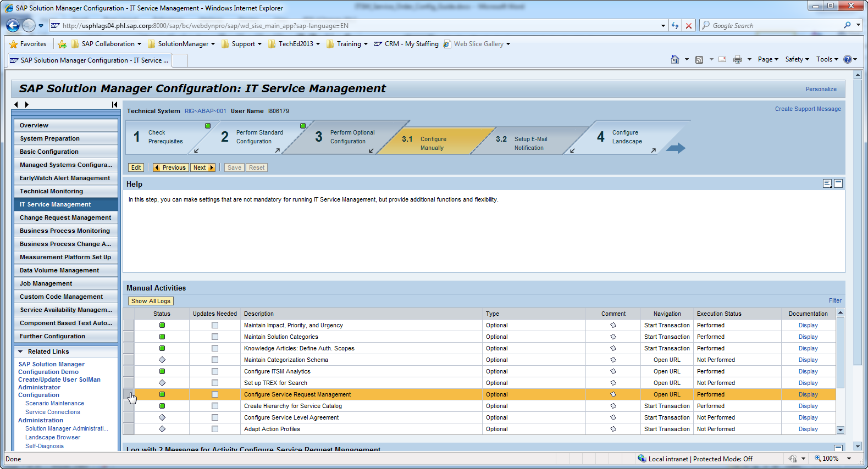This screenshot has height=469, width=868.
Task: Click the Previous button
Action: [170, 168]
